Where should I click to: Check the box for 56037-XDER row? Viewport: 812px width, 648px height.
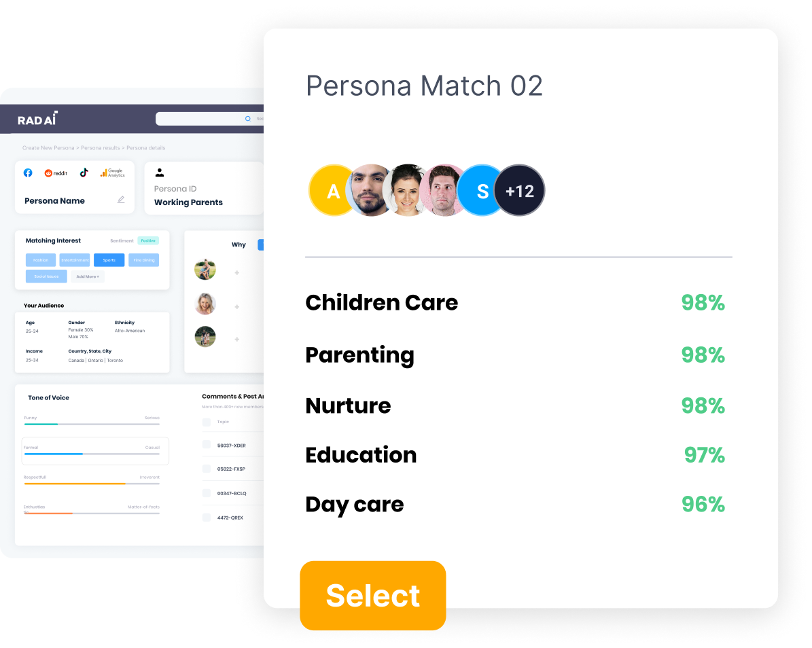tap(207, 445)
